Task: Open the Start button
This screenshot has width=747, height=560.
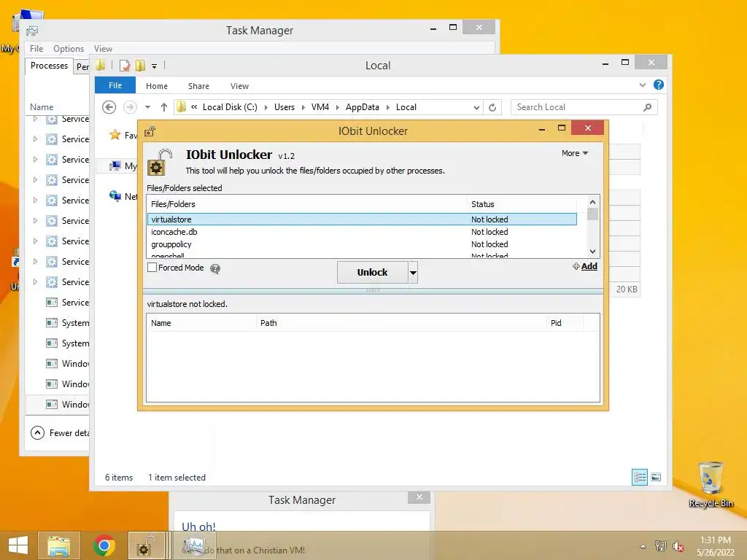Action: (x=18, y=545)
